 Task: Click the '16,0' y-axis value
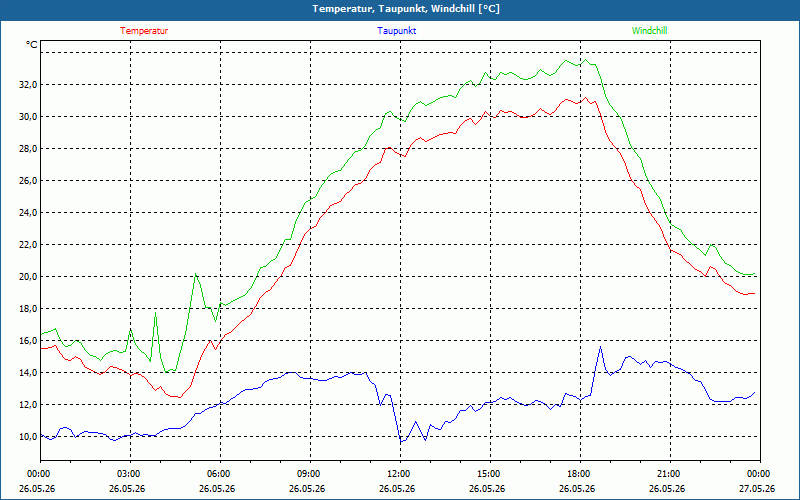[28, 341]
